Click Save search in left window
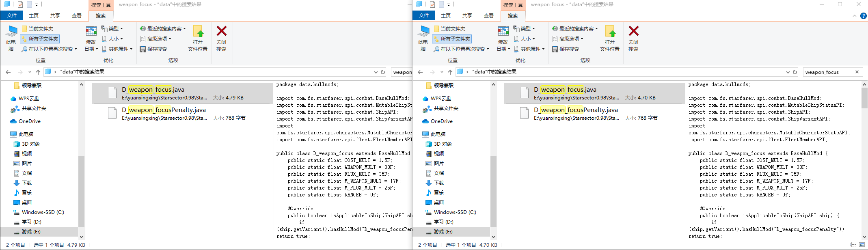This screenshot has width=868, height=250. 153,49
